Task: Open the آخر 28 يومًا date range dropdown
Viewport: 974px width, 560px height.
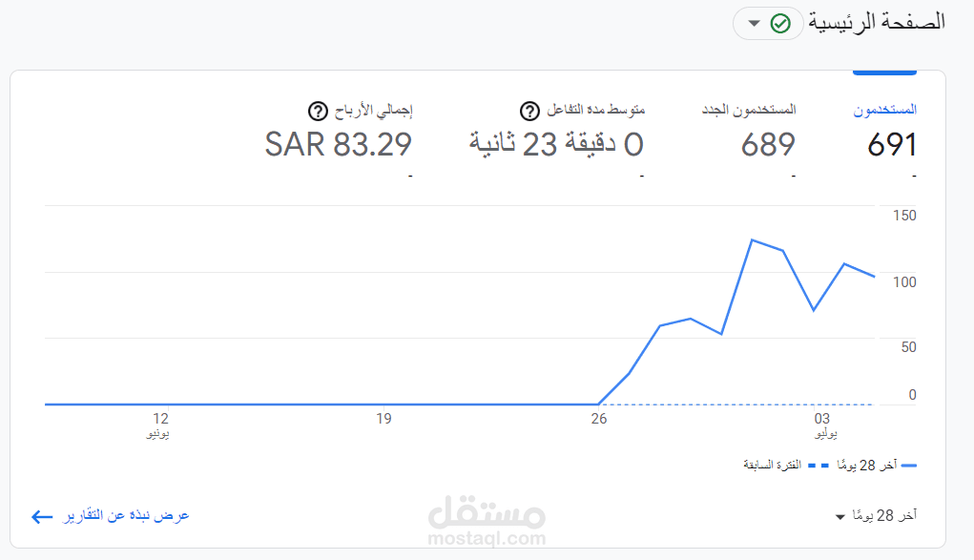Action: coord(876,516)
